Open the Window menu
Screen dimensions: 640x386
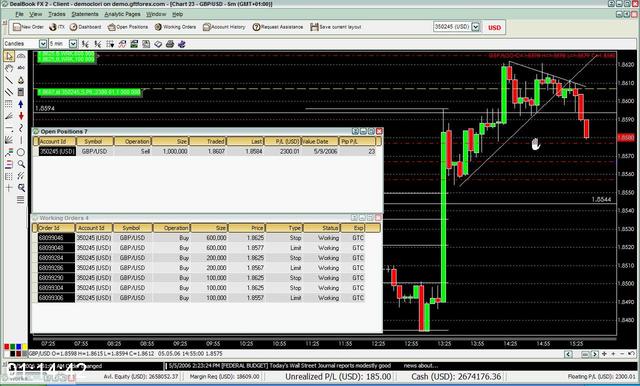point(156,14)
